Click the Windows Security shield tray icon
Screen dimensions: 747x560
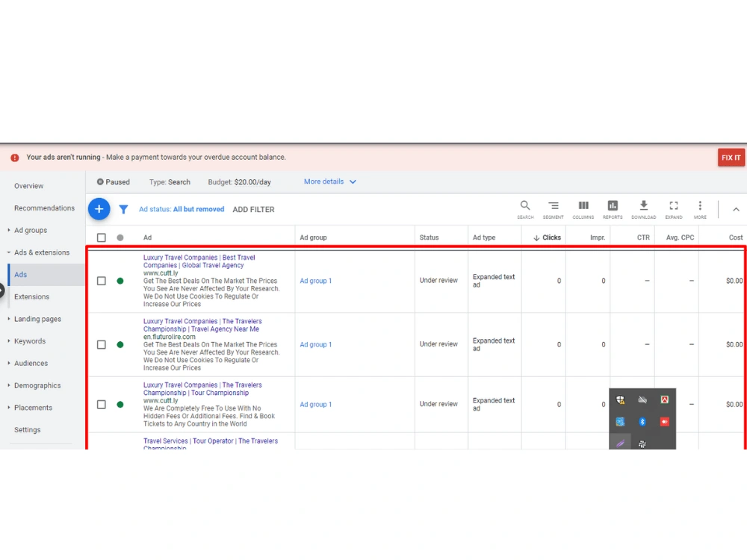click(620, 399)
